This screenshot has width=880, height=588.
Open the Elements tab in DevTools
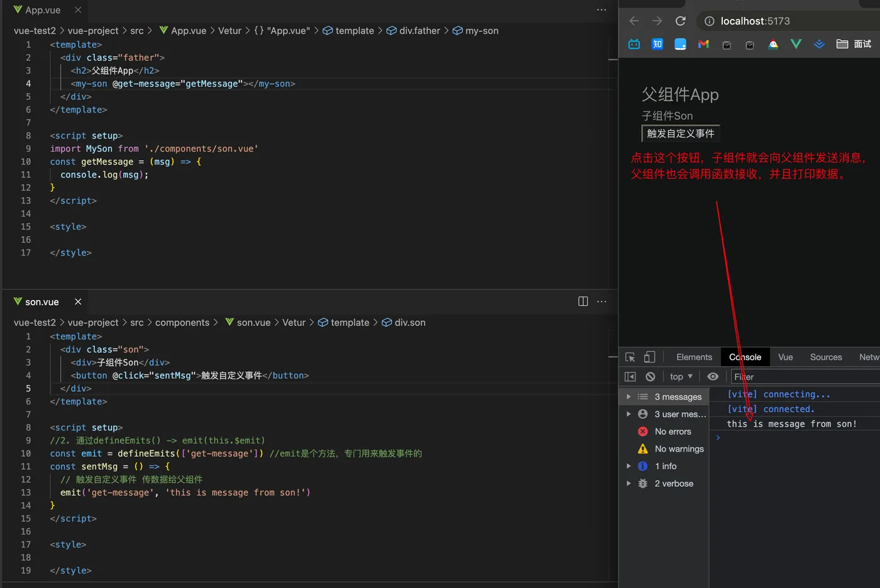[x=694, y=357]
